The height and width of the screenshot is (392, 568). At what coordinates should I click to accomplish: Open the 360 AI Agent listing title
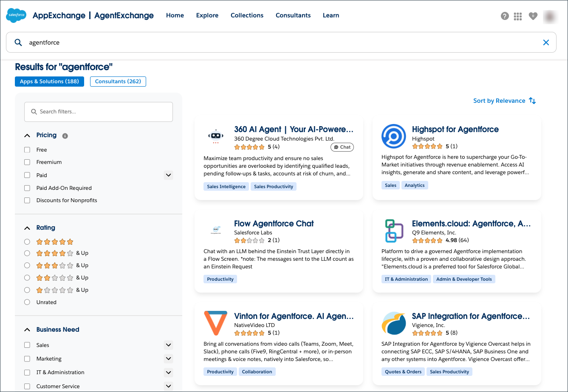pyautogui.click(x=294, y=130)
